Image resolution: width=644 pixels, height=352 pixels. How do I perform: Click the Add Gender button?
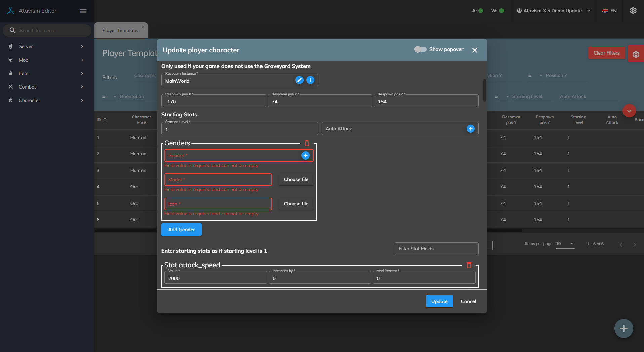click(x=181, y=230)
